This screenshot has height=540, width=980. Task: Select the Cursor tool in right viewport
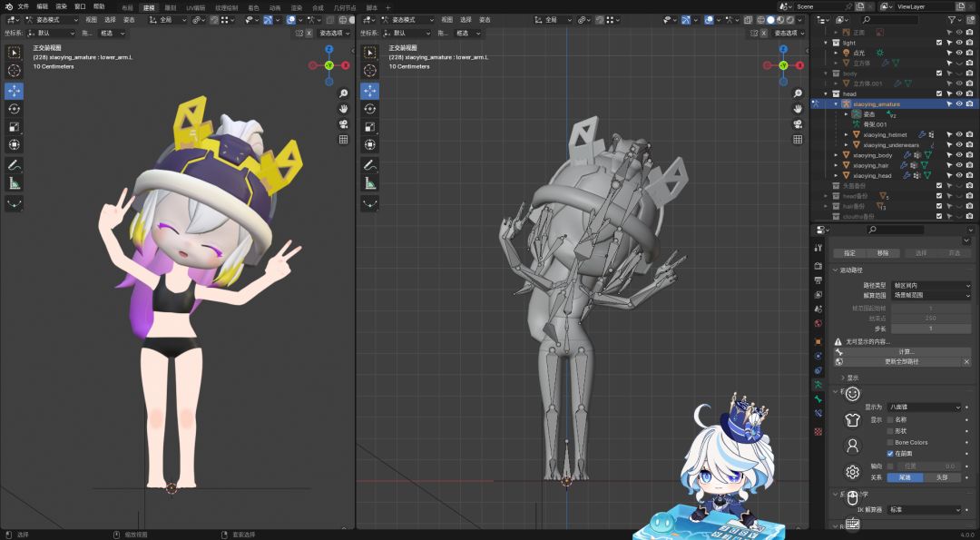[x=370, y=71]
